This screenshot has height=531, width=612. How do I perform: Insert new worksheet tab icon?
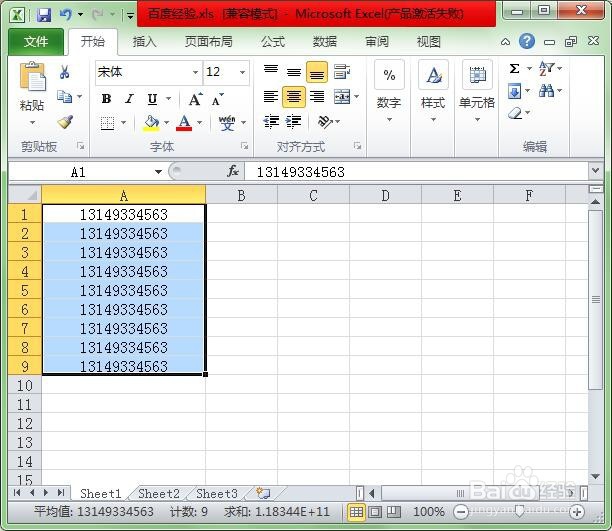click(263, 493)
